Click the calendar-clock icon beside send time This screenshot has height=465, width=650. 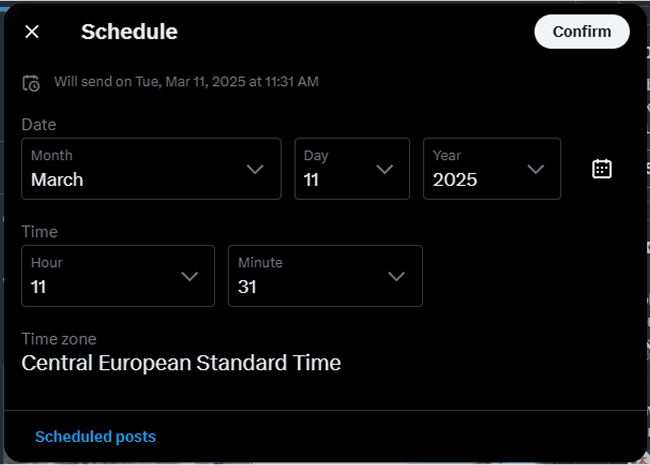click(x=31, y=83)
